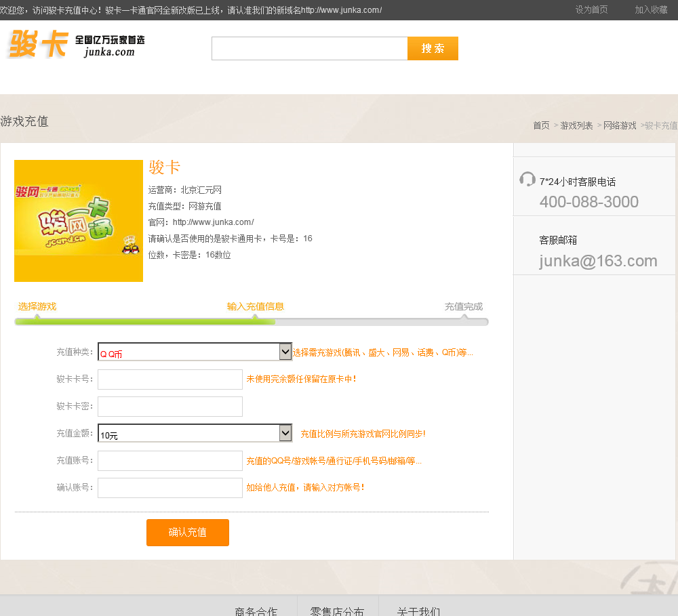678x616 pixels.
Task: Click the official site http://www.junka.com/ text
Action: (213, 222)
